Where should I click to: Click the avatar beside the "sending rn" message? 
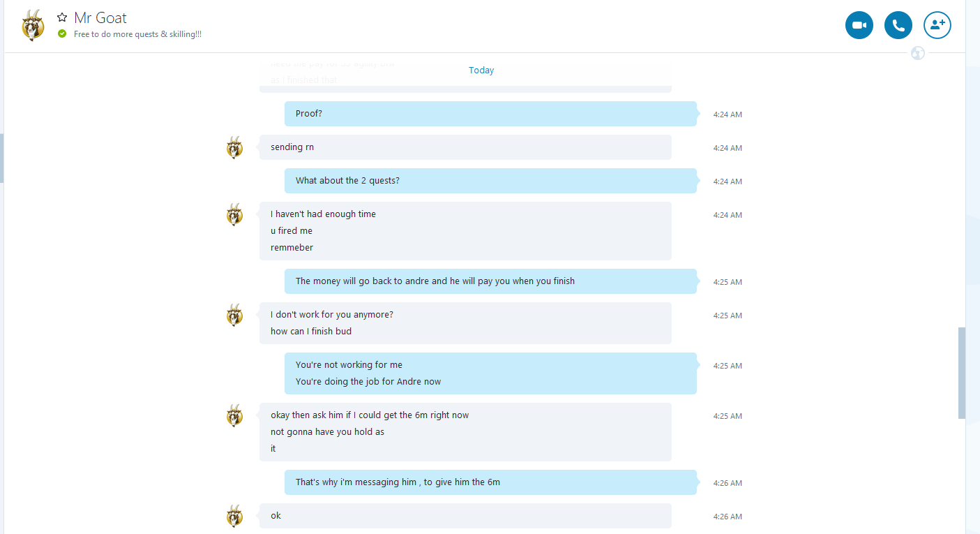pyautogui.click(x=234, y=147)
